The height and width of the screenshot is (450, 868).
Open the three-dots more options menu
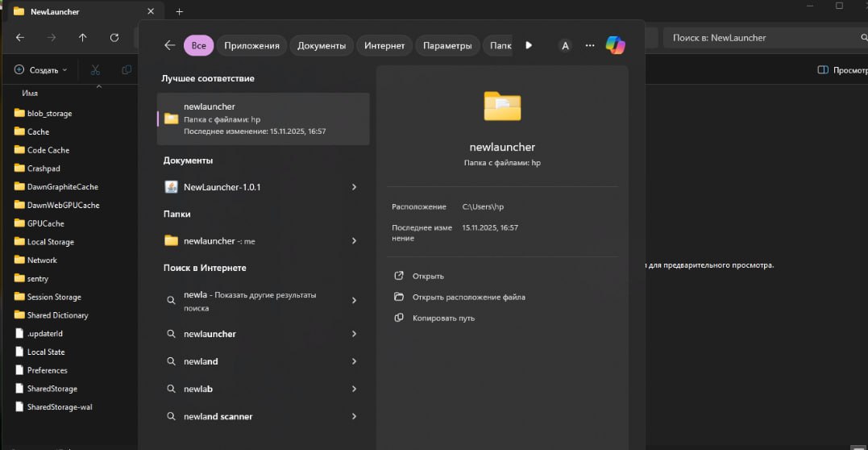pos(590,45)
